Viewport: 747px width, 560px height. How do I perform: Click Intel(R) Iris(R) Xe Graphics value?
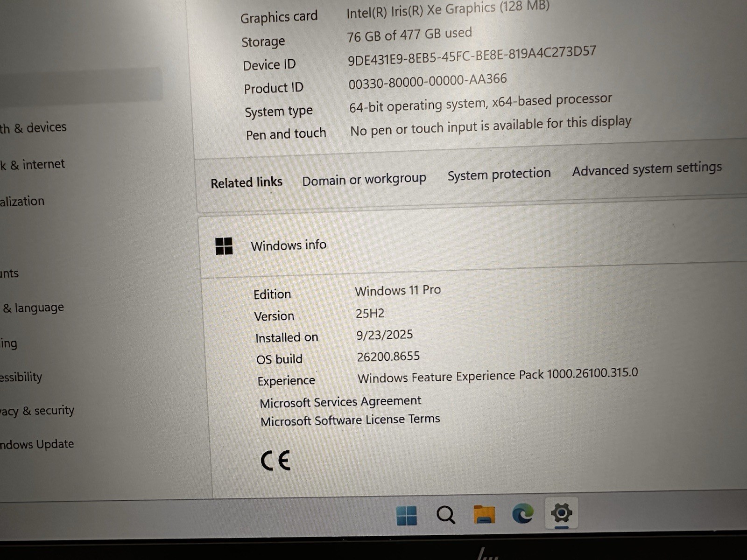click(x=448, y=9)
